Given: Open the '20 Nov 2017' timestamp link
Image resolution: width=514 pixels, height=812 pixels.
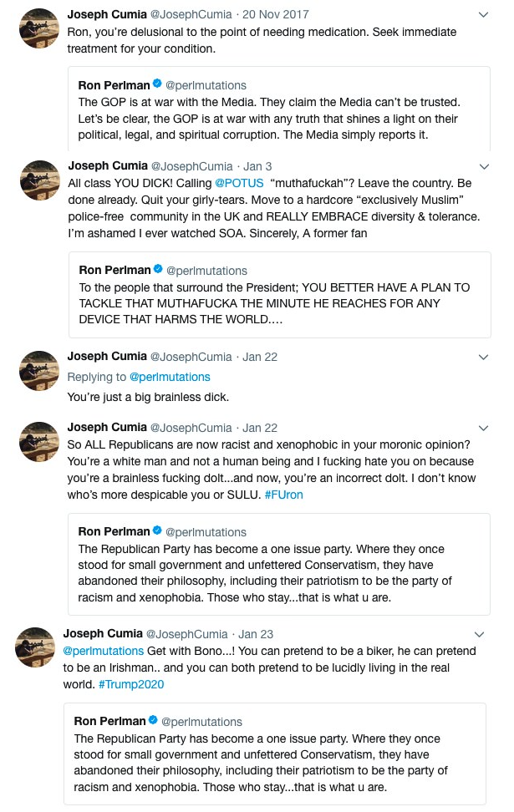Looking at the screenshot, I should tap(275, 14).
